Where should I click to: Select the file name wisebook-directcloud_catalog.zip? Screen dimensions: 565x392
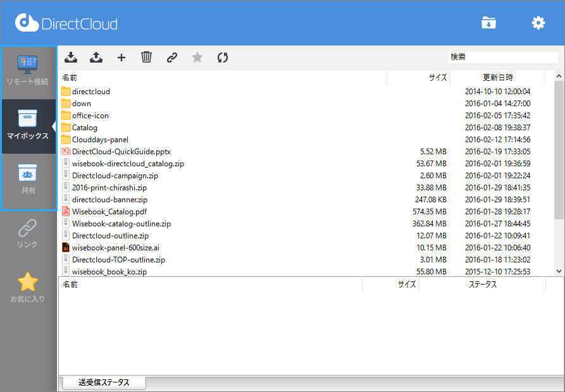click(128, 163)
